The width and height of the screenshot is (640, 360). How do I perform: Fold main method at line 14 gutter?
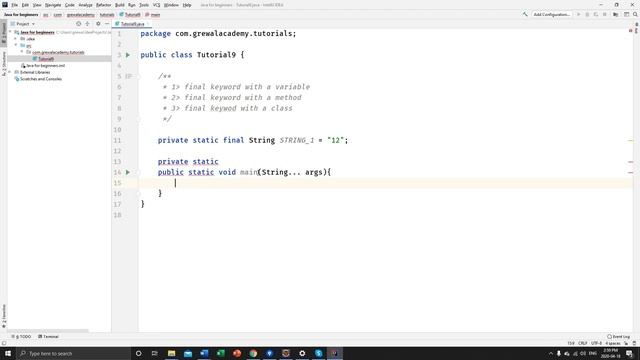138,172
